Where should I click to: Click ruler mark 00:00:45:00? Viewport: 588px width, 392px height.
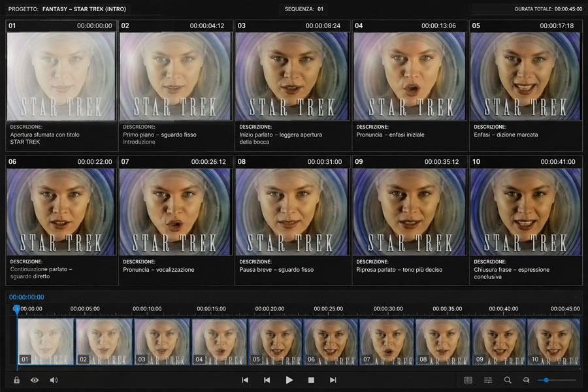coord(565,309)
